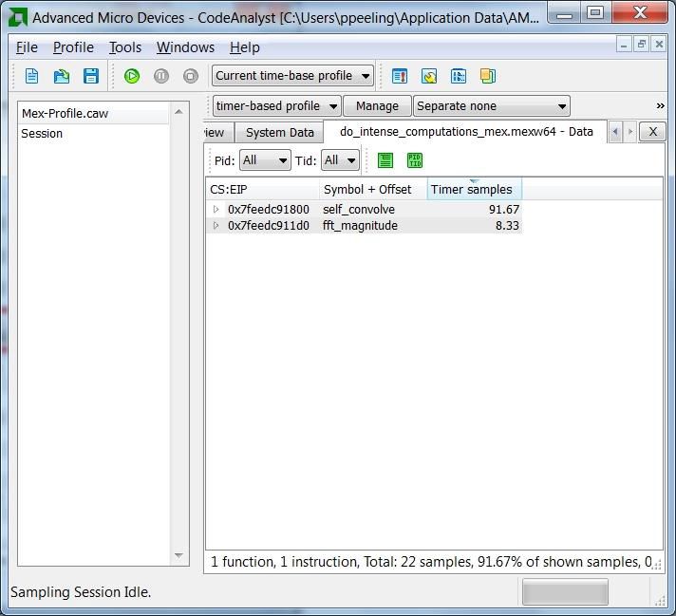This screenshot has width=676, height=616.
Task: Click the yellow stacked windows toolbar icon
Action: (x=487, y=76)
